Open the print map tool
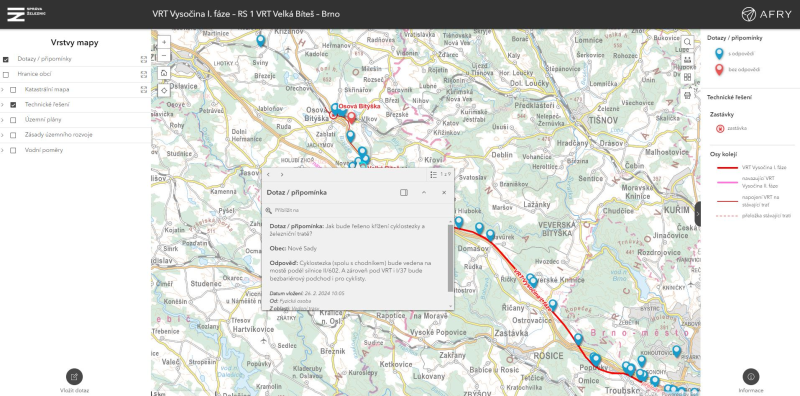 tap(687, 95)
